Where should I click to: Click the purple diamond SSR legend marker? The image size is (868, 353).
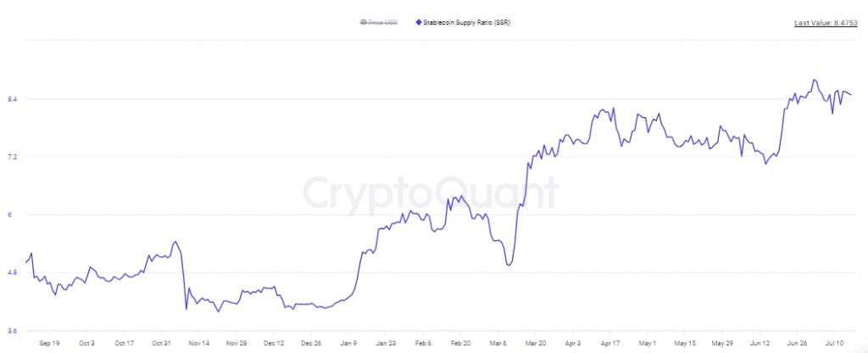point(418,22)
